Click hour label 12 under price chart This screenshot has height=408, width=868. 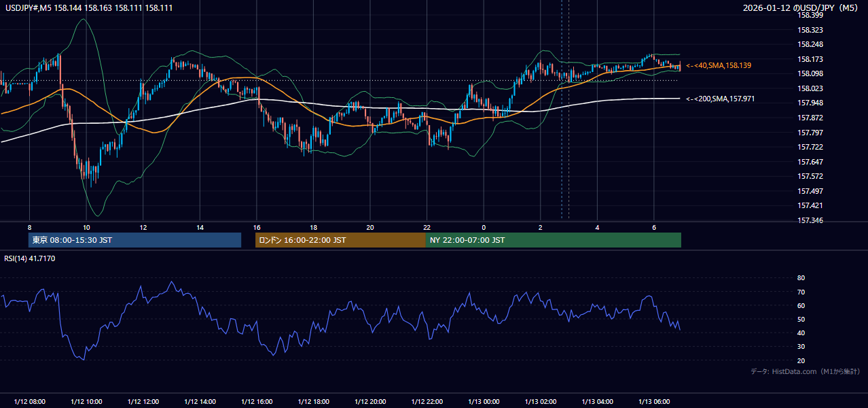click(143, 227)
